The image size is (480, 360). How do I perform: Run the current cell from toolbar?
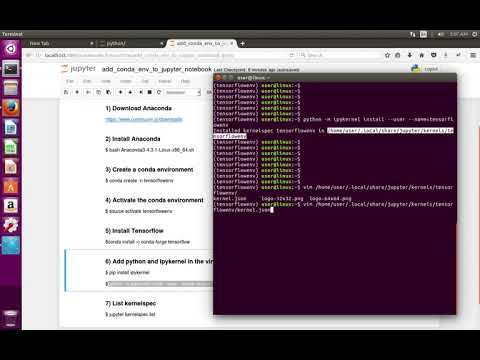[141, 92]
